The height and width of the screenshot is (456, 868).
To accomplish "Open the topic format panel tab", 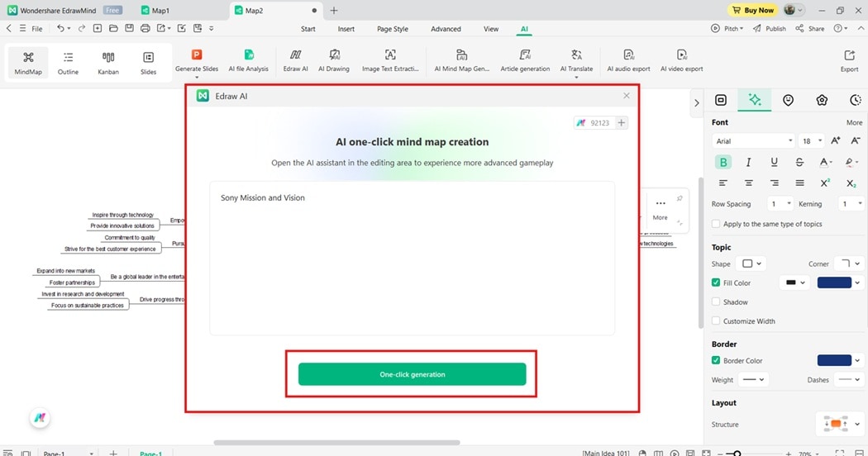I will click(720, 100).
